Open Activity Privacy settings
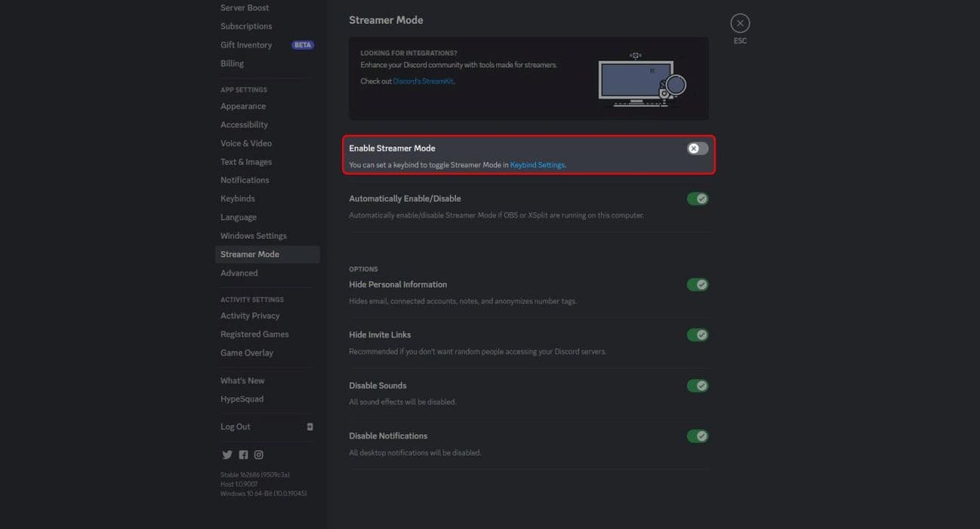This screenshot has height=529, width=980. coord(250,315)
